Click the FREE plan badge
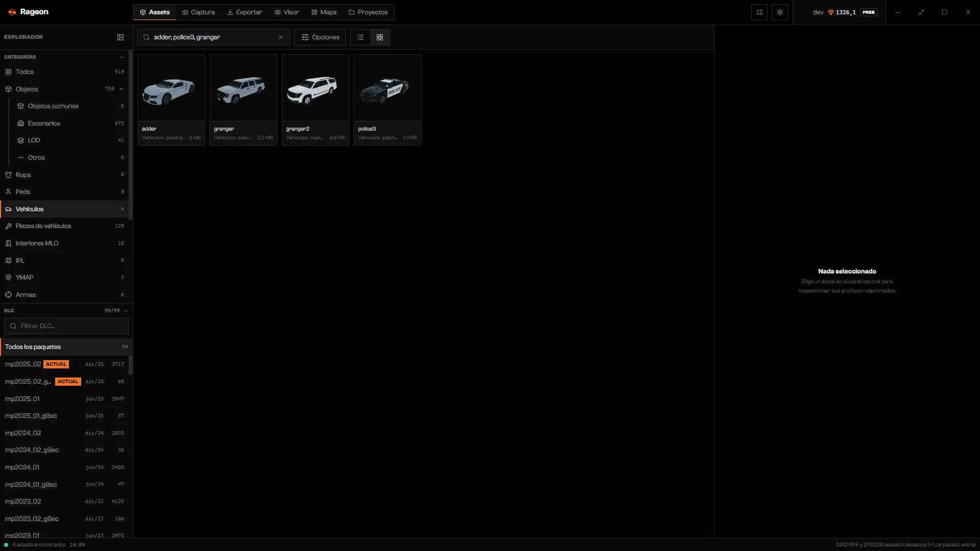 (869, 12)
